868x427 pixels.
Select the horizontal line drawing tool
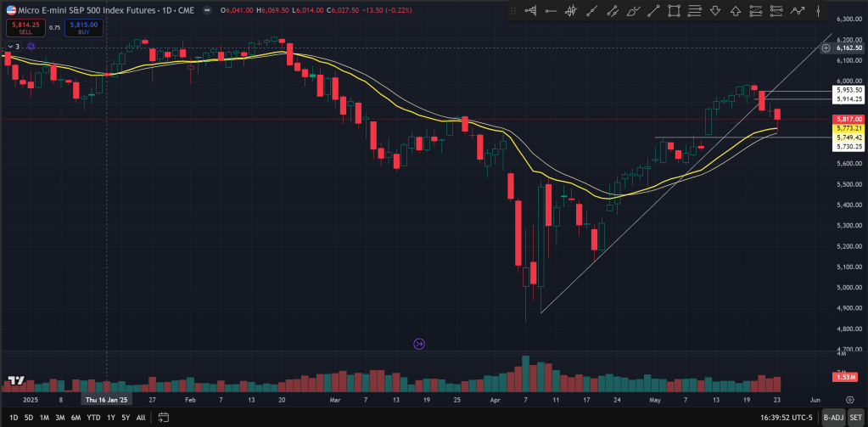552,11
